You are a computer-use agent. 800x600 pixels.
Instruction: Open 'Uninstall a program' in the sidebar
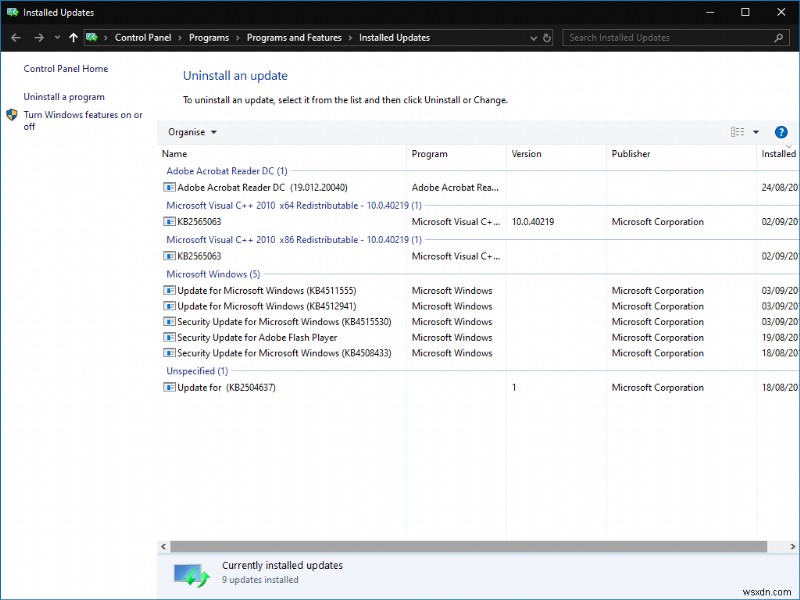click(64, 96)
